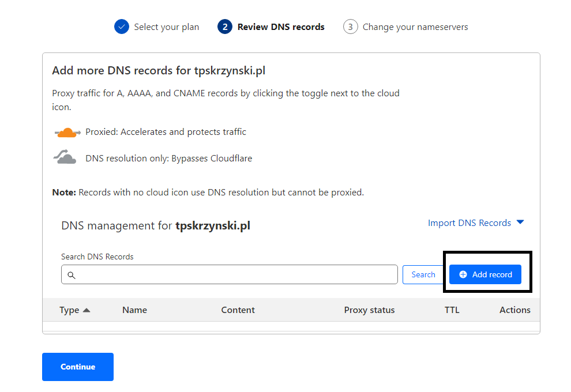Sort records by the Type column arrow

click(87, 310)
